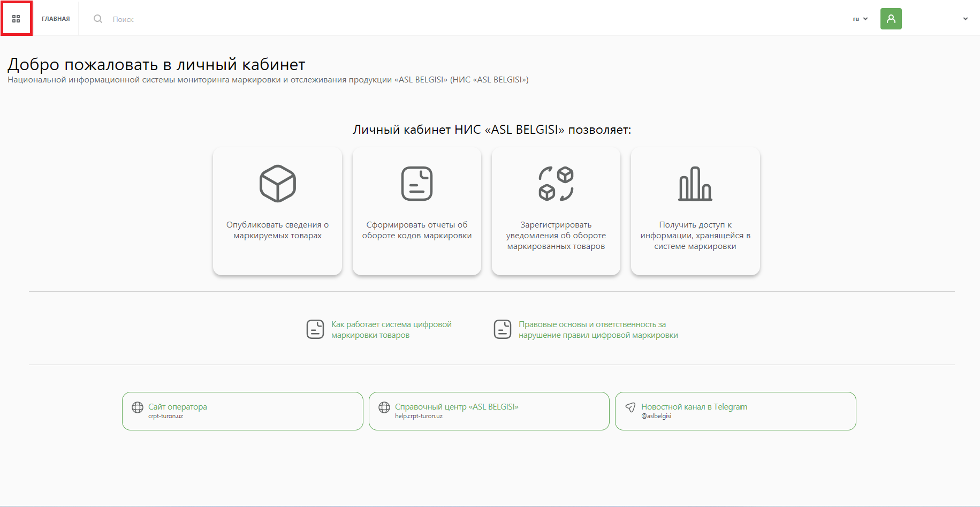Open Новостной канал в Telegram button
The width and height of the screenshot is (980, 507).
735,411
